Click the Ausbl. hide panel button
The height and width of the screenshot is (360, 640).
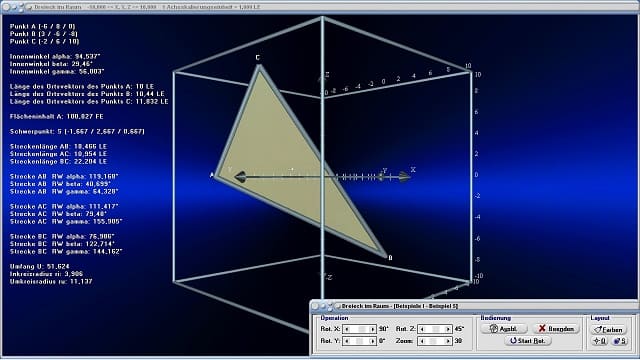point(504,329)
